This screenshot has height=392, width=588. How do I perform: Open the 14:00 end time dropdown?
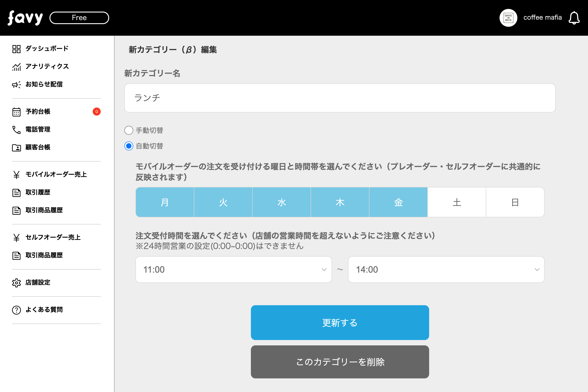(x=446, y=270)
